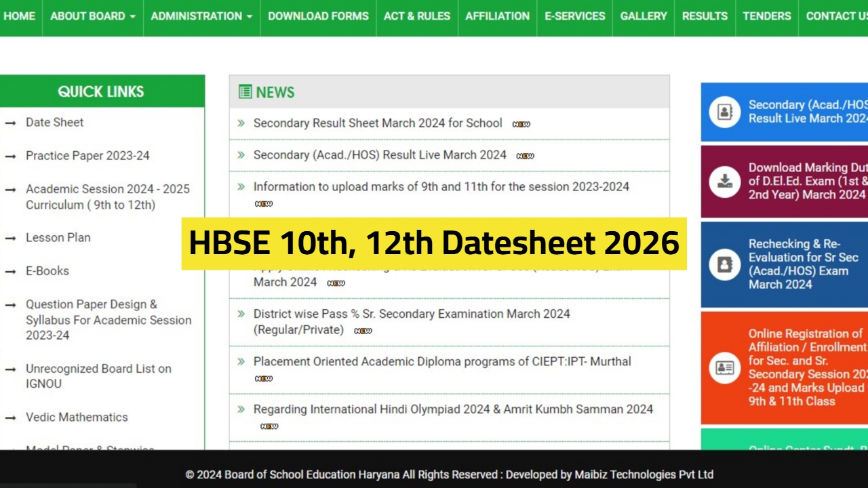
Task: Click the Practice Paper 2023-24 link
Action: pyautogui.click(x=87, y=156)
